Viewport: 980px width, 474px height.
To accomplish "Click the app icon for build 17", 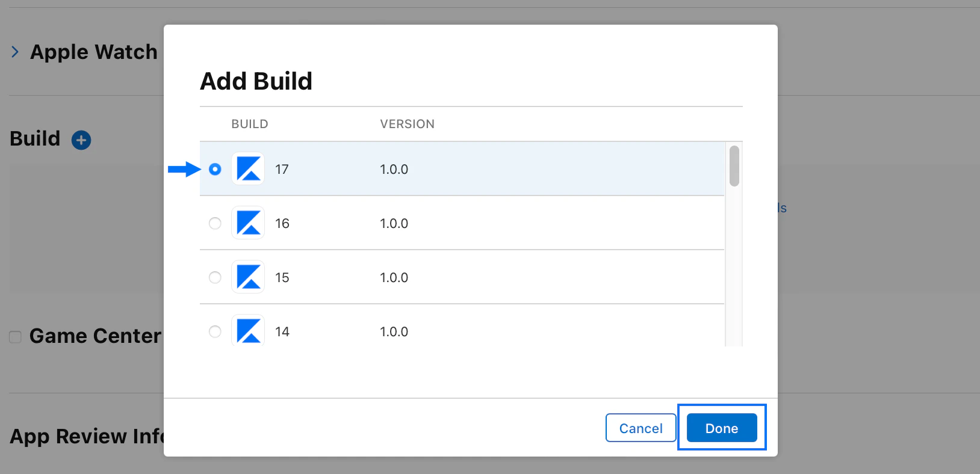I will pos(248,168).
